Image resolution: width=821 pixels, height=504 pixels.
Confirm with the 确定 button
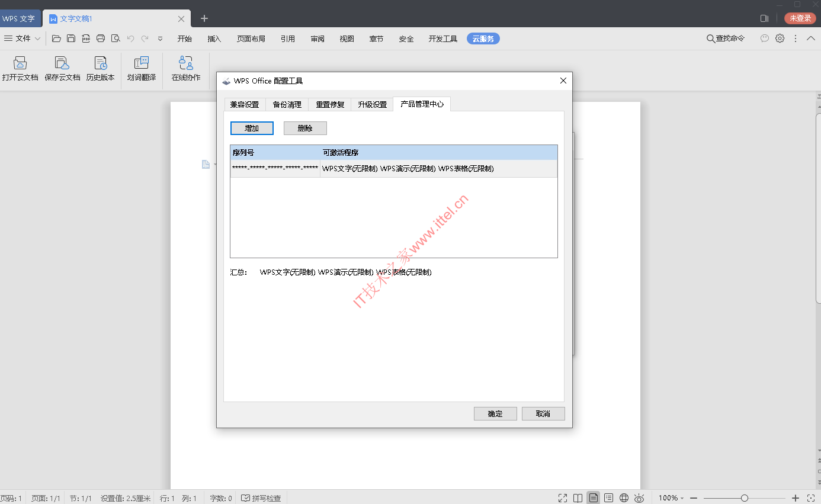(495, 413)
